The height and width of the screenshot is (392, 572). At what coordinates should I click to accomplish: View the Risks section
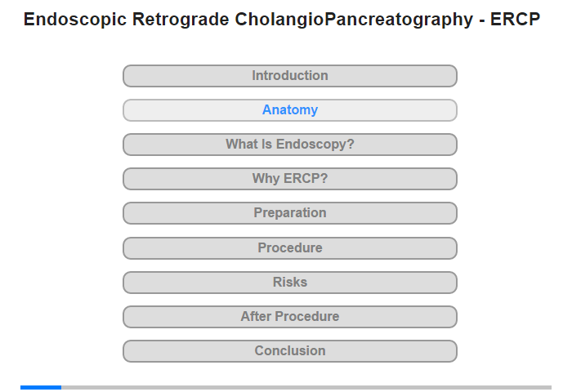289,283
